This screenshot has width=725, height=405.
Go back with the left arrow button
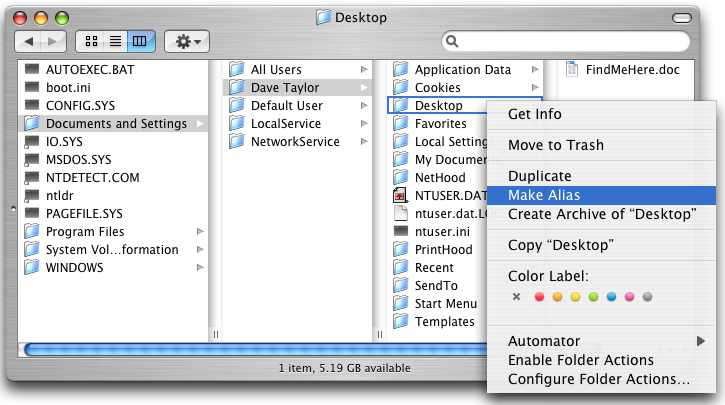[29, 42]
